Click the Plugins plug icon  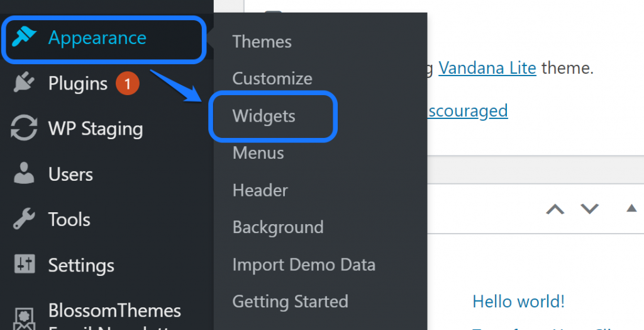click(x=24, y=84)
